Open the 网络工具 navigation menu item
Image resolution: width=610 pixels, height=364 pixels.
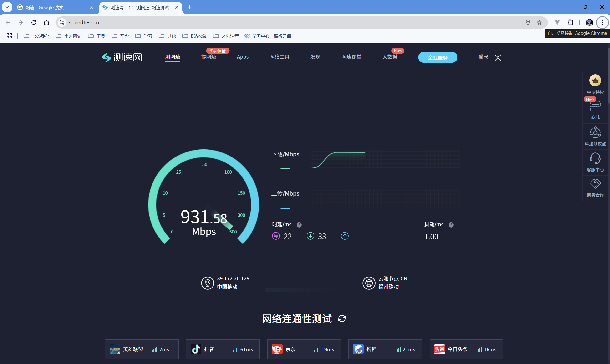279,57
